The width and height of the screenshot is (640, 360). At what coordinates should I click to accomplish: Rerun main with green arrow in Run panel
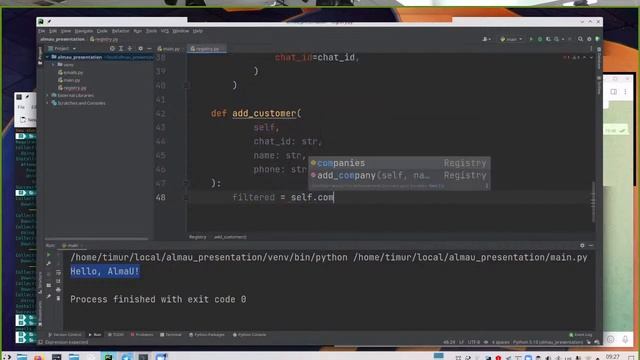click(49, 255)
